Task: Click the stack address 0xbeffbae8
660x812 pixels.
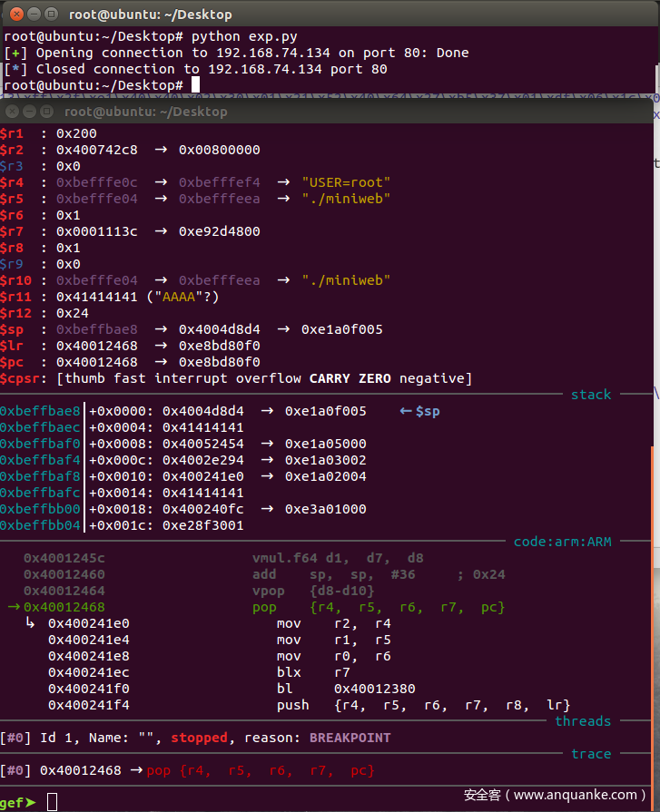Action: (x=40, y=411)
